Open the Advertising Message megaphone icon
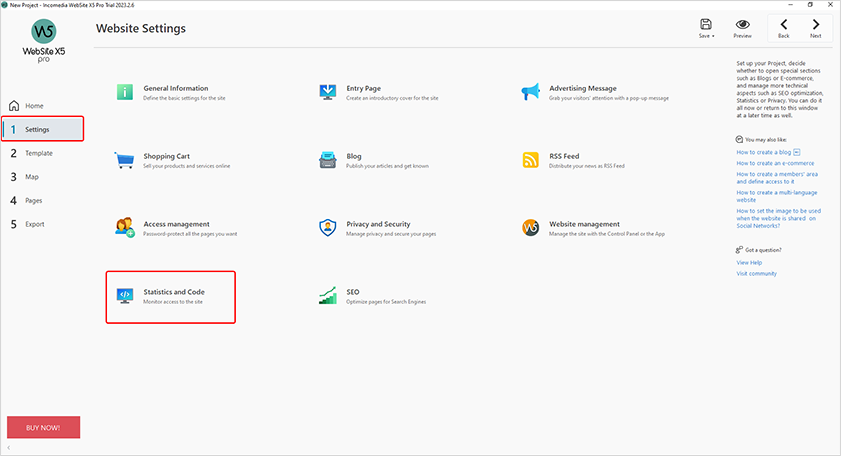 [x=530, y=92]
